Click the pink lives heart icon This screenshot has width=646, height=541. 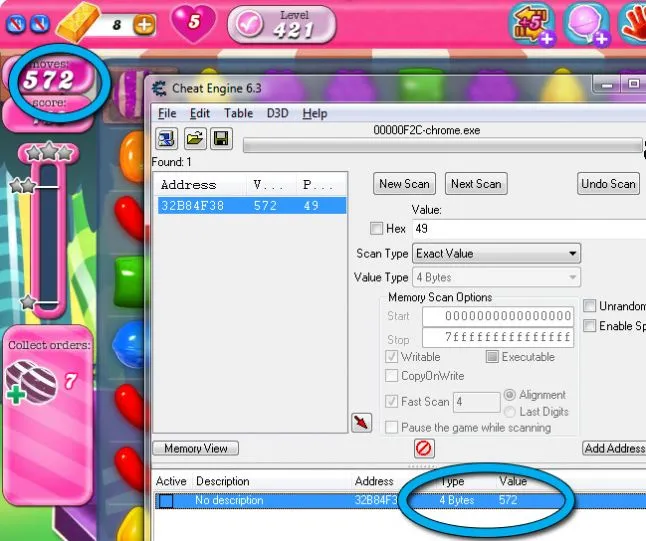[193, 23]
